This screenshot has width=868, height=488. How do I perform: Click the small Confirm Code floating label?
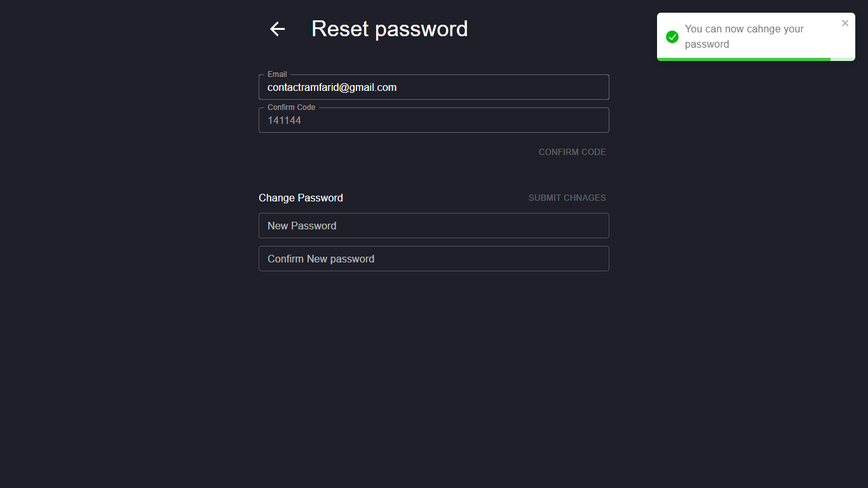[291, 107]
